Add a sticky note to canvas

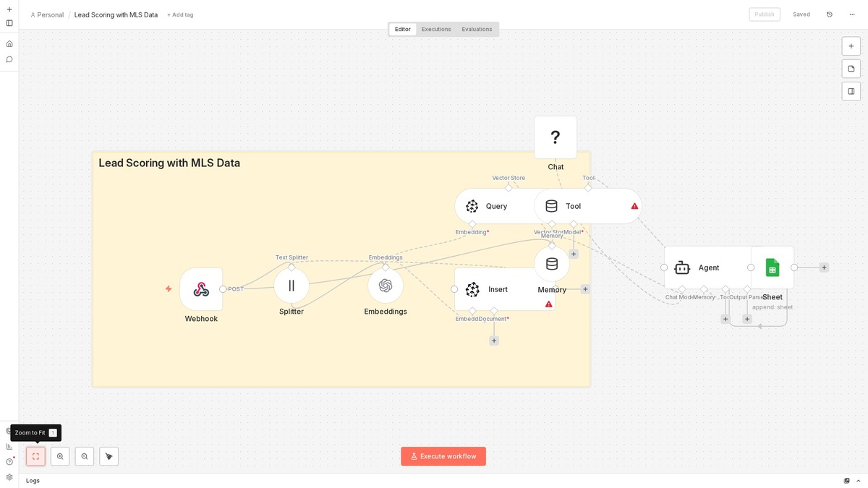click(851, 69)
